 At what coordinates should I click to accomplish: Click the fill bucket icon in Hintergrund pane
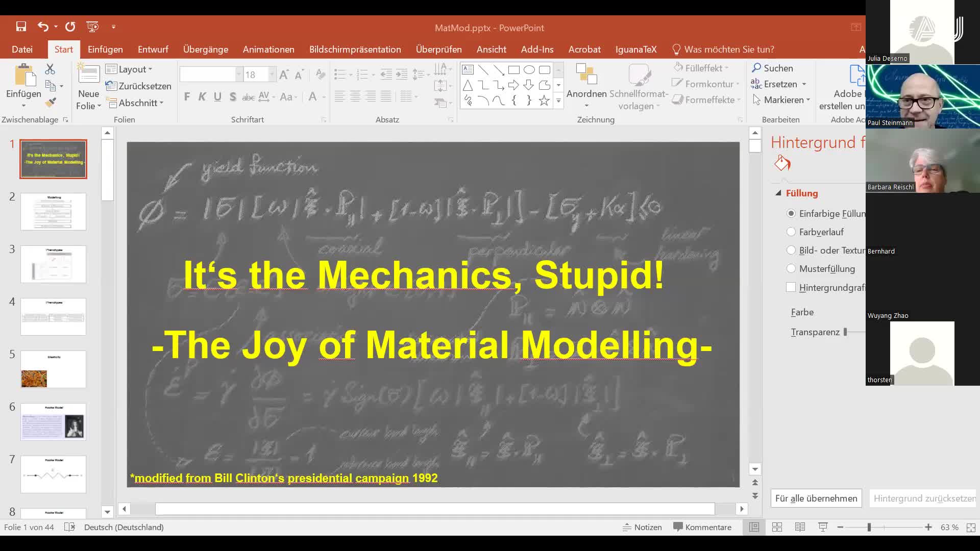[x=782, y=163]
